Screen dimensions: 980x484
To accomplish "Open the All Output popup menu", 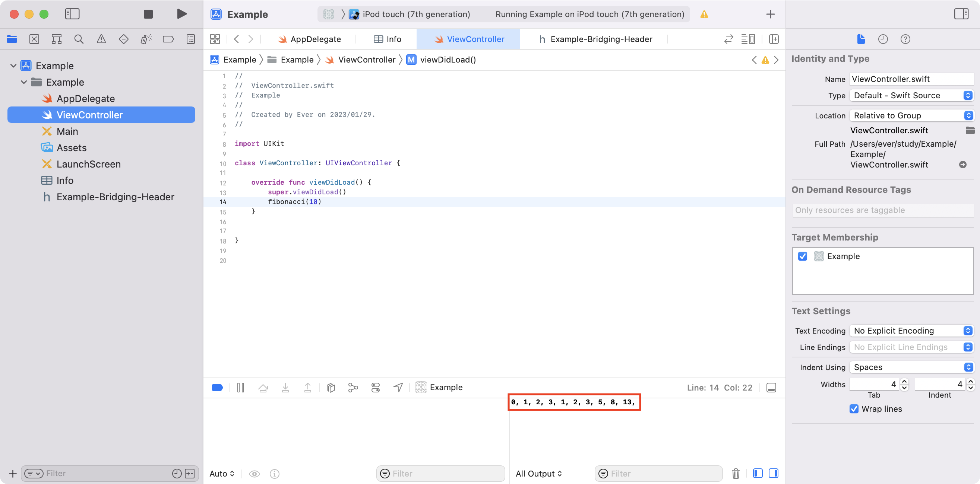I will 538,473.
